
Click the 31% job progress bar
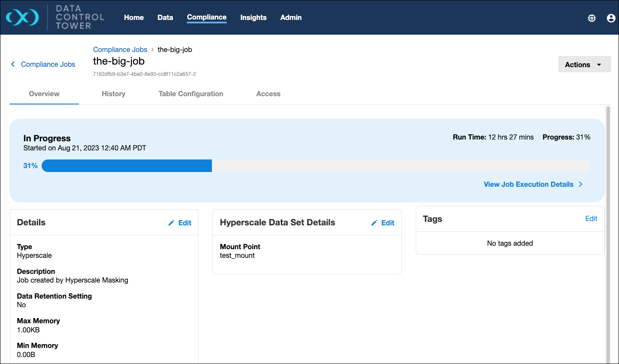316,166
